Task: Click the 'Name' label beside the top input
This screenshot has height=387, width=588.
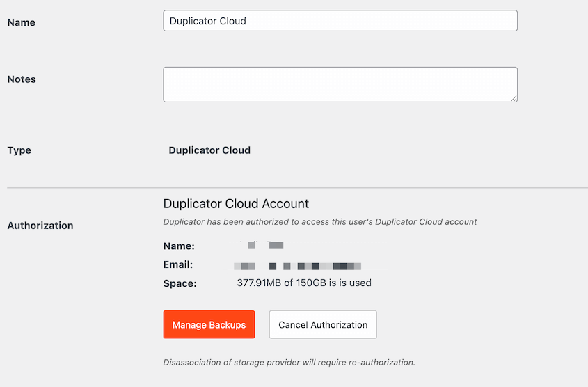Action: (21, 22)
